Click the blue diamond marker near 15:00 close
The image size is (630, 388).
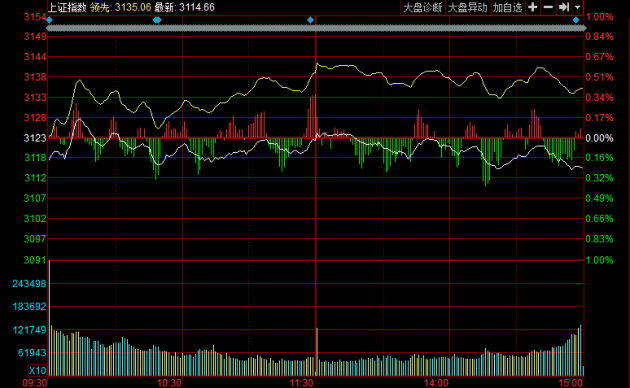tap(576, 20)
